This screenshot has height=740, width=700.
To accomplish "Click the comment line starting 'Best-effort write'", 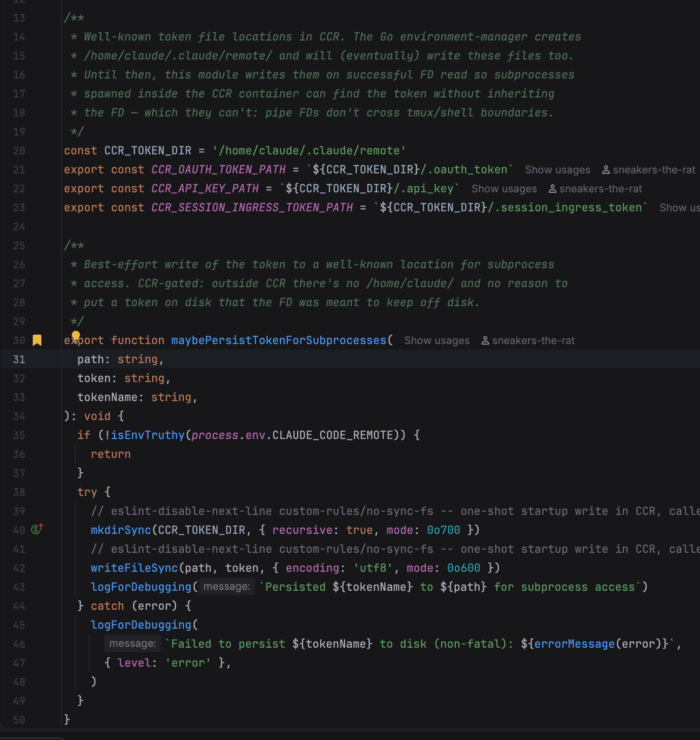I will click(312, 264).
